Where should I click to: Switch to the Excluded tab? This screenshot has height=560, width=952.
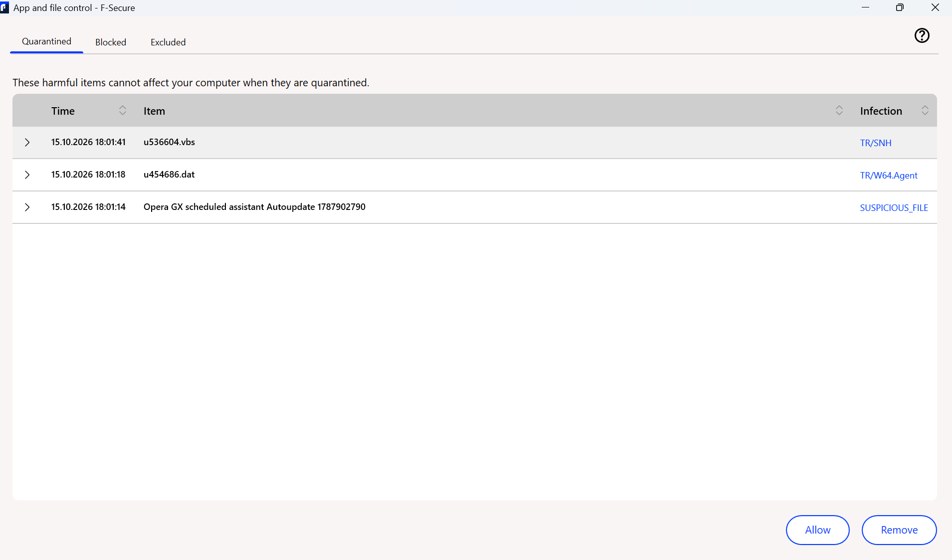pos(168,42)
